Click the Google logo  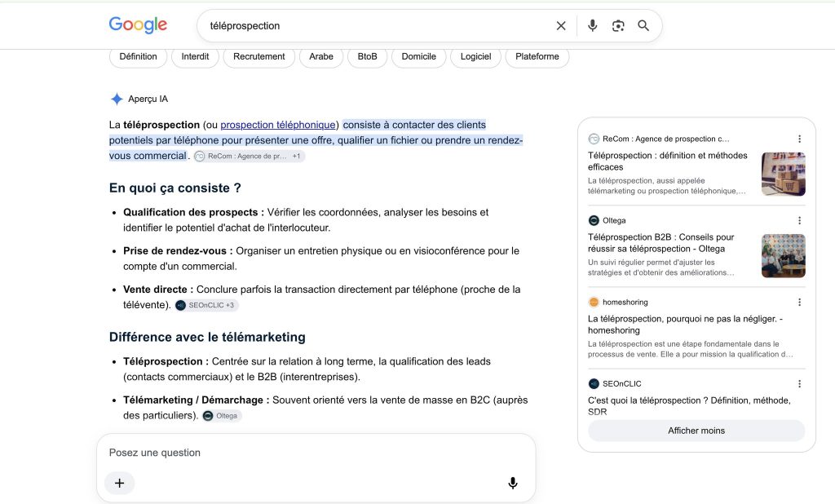pyautogui.click(x=138, y=25)
